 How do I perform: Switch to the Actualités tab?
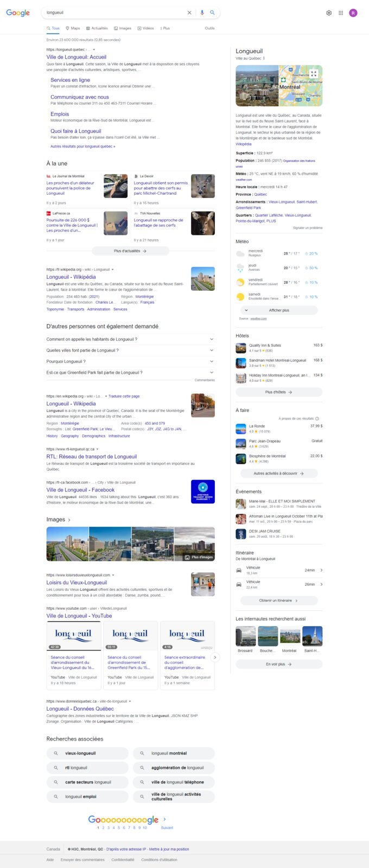coord(97,28)
